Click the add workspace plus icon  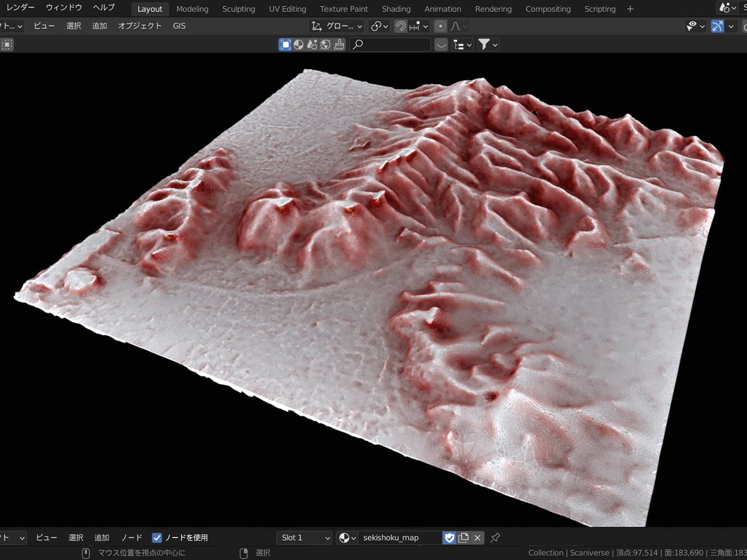[x=630, y=9]
